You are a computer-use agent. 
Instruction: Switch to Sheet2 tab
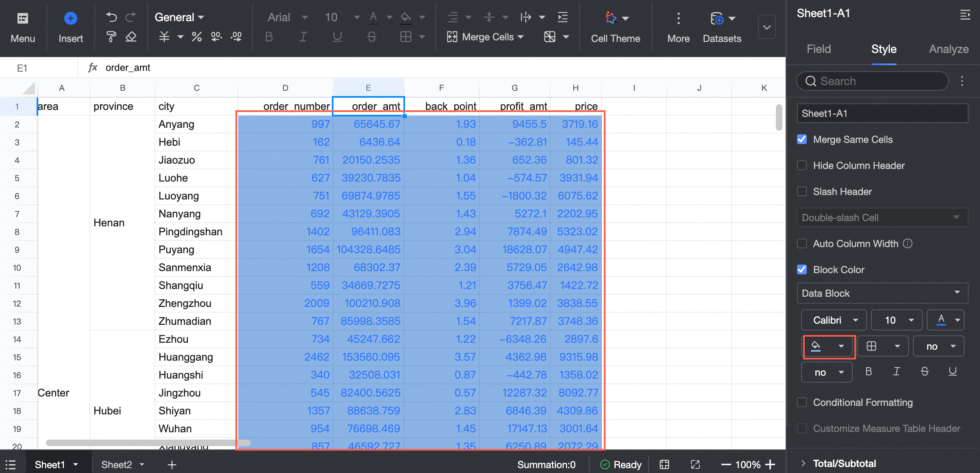coord(117,464)
